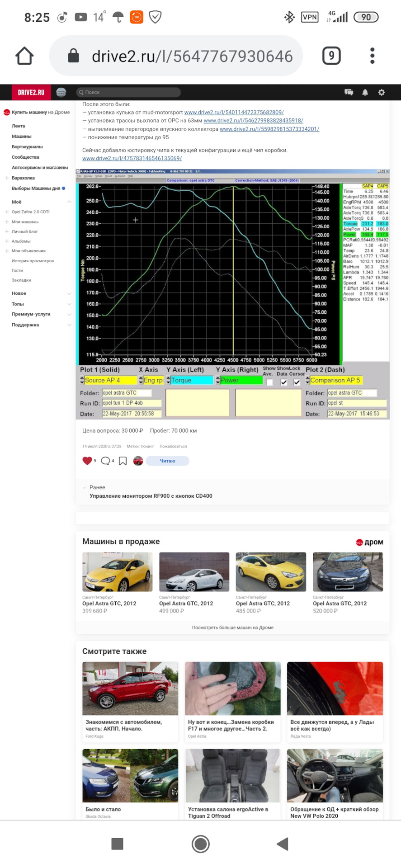Screen dimensions: 401x868
Task: Open Барахолка in sidebar menu
Action: pyautogui.click(x=23, y=178)
